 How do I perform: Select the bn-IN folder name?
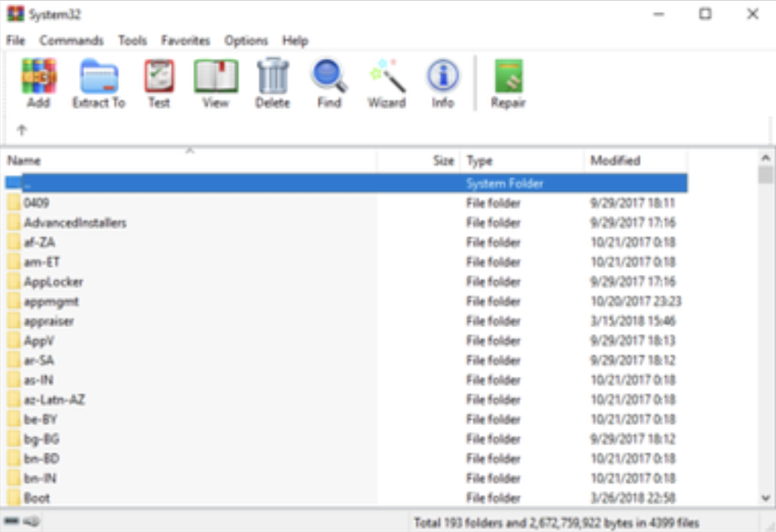tap(40, 478)
